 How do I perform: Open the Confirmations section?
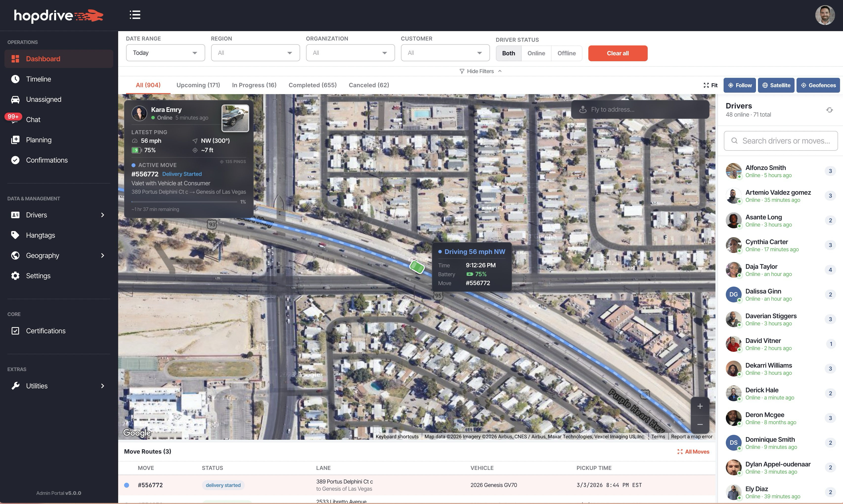pos(47,160)
